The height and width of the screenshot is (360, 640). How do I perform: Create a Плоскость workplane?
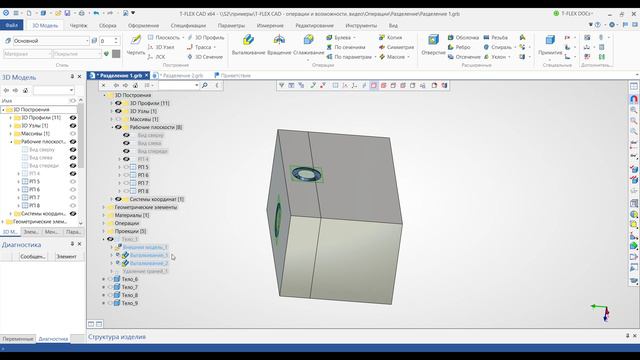(x=163, y=37)
